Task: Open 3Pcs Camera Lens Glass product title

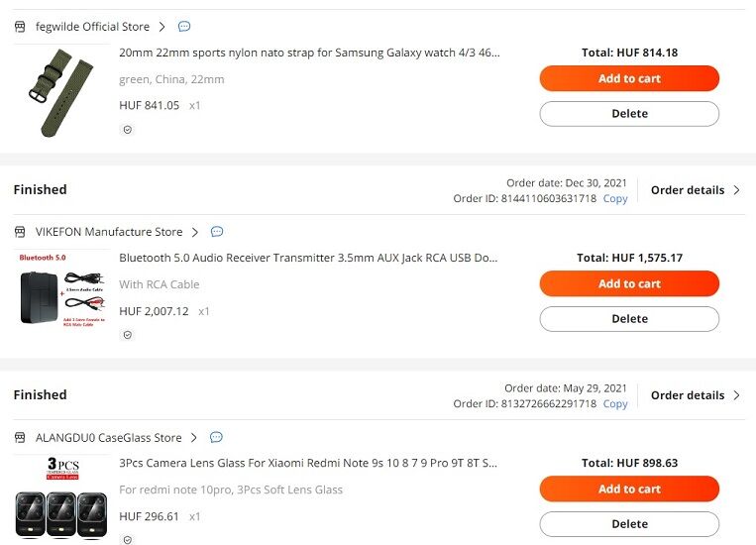Action: pyautogui.click(x=308, y=463)
